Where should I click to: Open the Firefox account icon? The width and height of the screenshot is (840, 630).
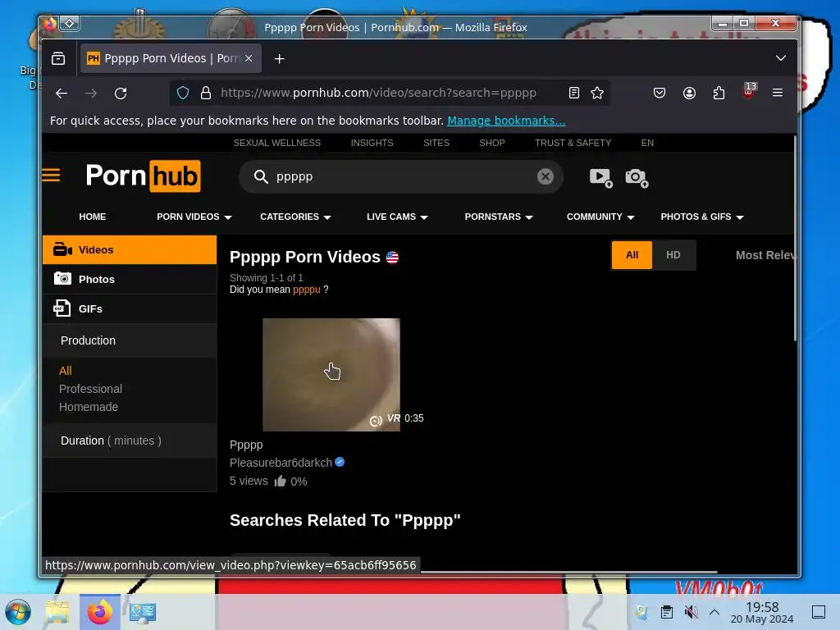click(689, 94)
